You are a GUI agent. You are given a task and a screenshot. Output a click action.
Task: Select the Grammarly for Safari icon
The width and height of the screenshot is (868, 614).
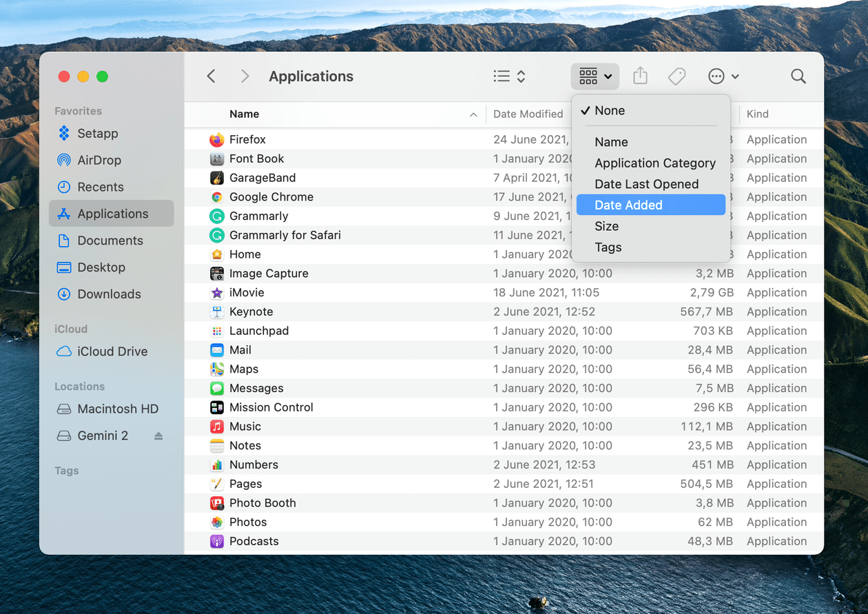(217, 235)
